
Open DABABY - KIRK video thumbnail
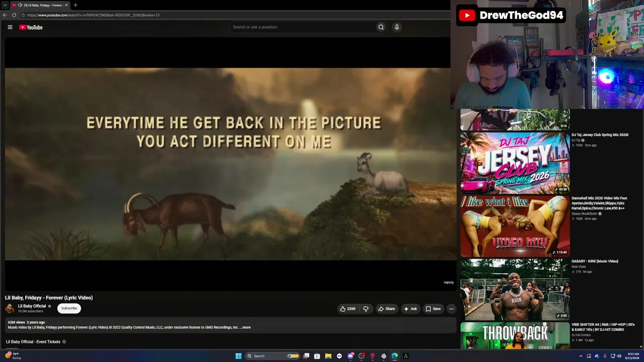click(515, 290)
